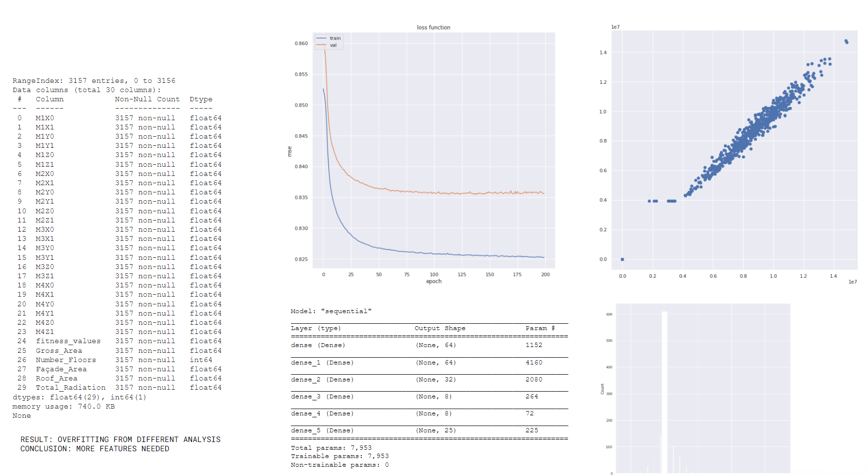This screenshot has width=868, height=475.
Task: Select the scatter point at the origin
Action: coord(622,259)
